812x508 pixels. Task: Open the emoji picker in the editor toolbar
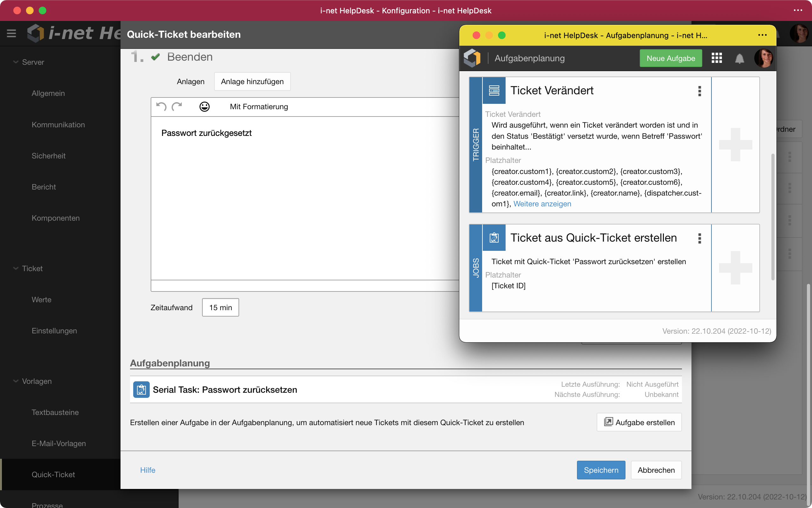point(204,106)
